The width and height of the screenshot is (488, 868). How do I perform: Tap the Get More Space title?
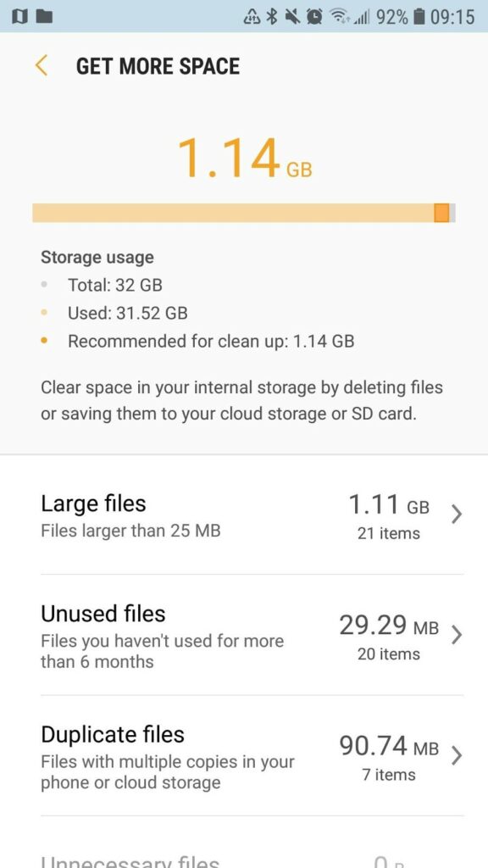click(x=158, y=66)
